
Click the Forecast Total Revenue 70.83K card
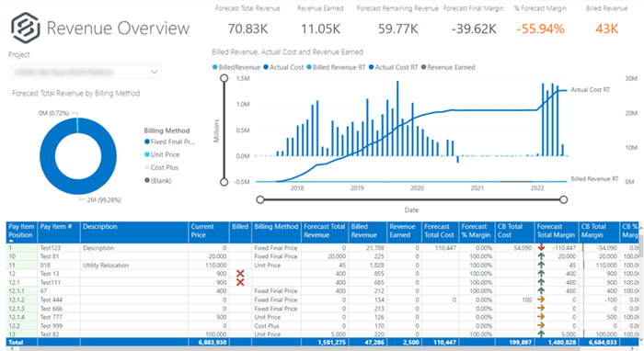point(247,21)
